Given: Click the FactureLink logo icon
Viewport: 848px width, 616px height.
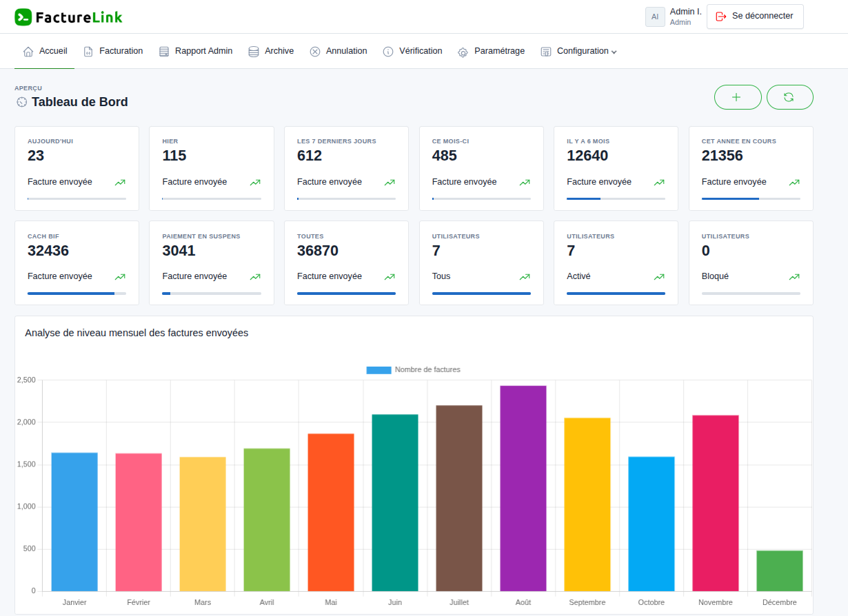Looking at the screenshot, I should pos(23,17).
